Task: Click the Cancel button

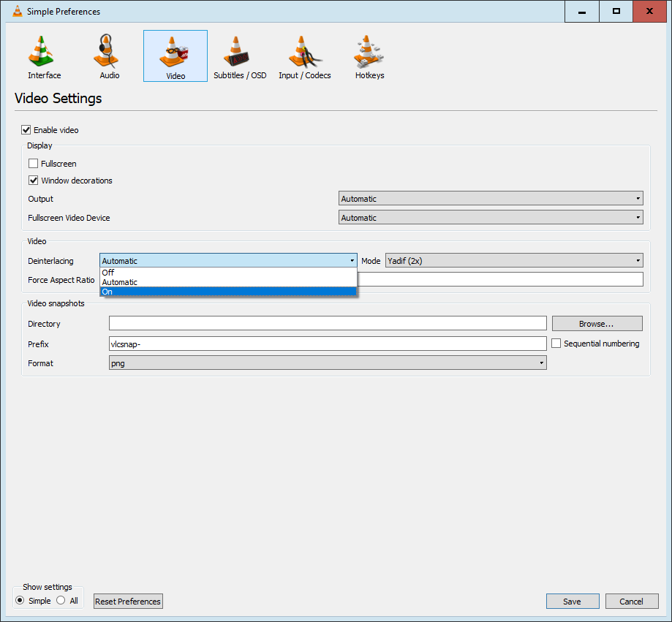Action: click(632, 602)
